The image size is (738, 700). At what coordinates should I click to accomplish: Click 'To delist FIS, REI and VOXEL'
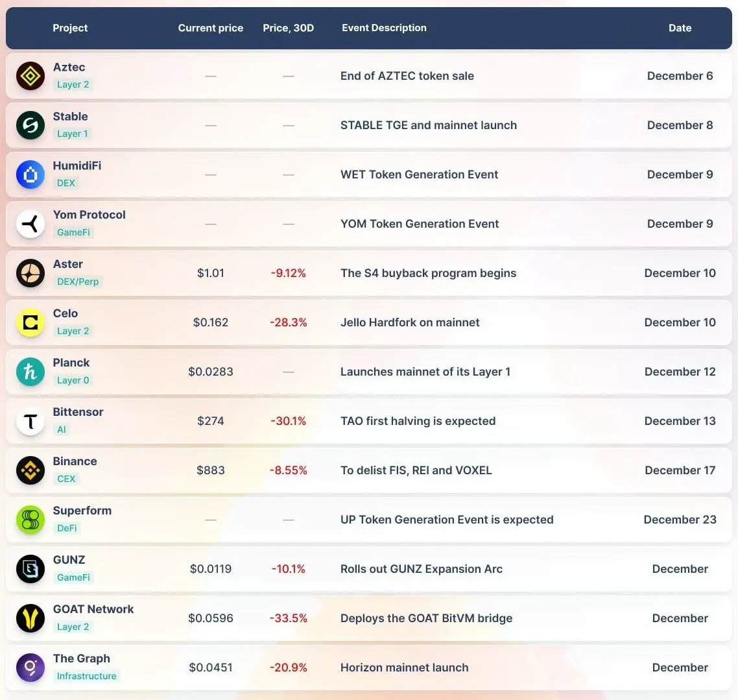pos(416,470)
